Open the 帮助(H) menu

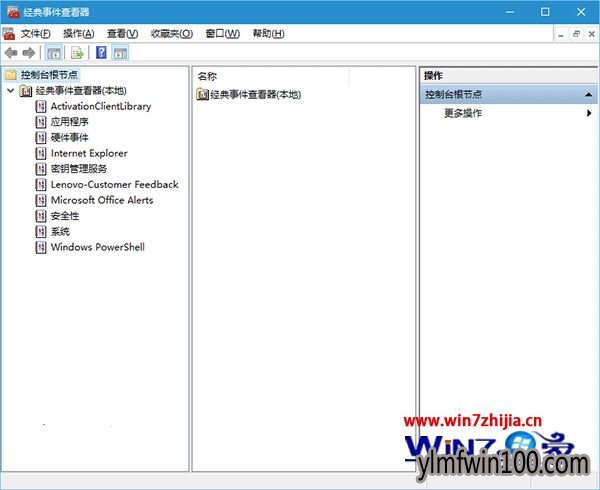click(269, 34)
